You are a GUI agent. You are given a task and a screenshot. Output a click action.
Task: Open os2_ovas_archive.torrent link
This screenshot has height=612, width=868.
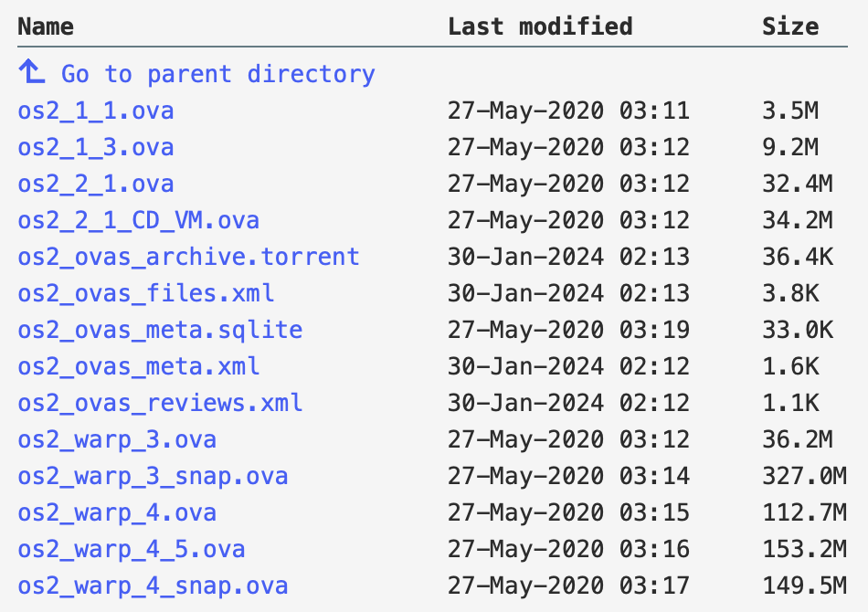(x=188, y=258)
